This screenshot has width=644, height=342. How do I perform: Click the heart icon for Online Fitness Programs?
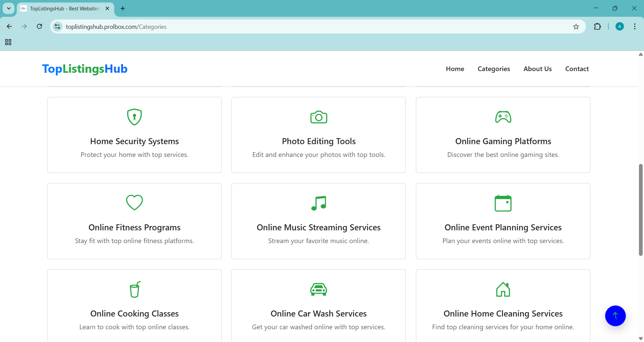coord(134,203)
